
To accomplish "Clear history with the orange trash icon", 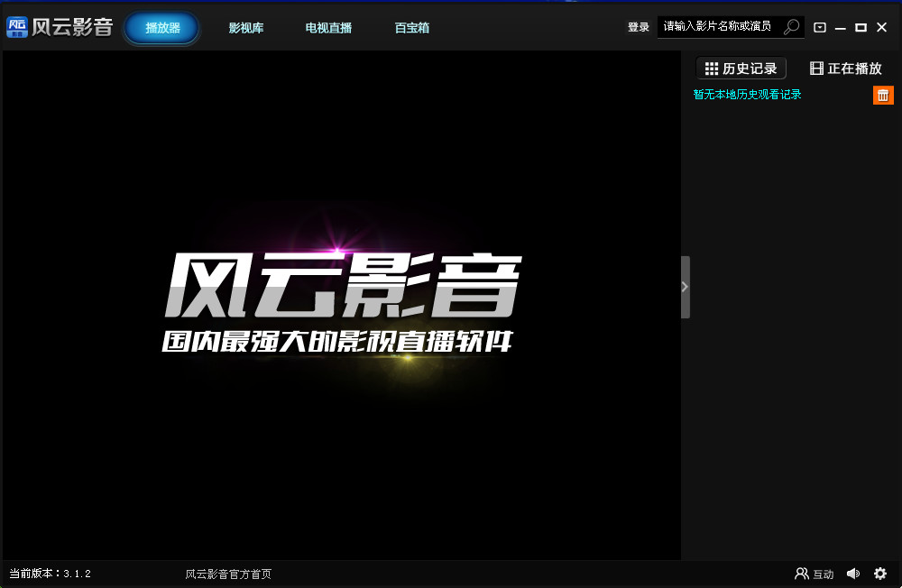I will pyautogui.click(x=883, y=94).
